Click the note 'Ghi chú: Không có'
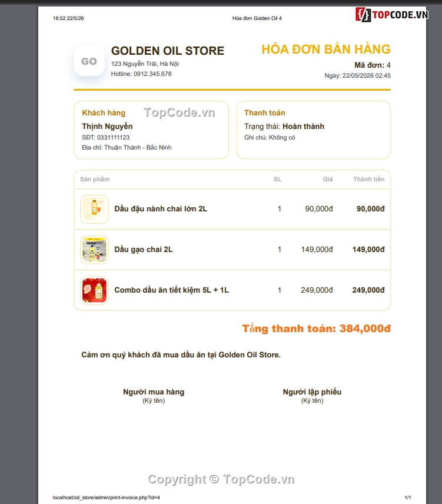 click(270, 137)
